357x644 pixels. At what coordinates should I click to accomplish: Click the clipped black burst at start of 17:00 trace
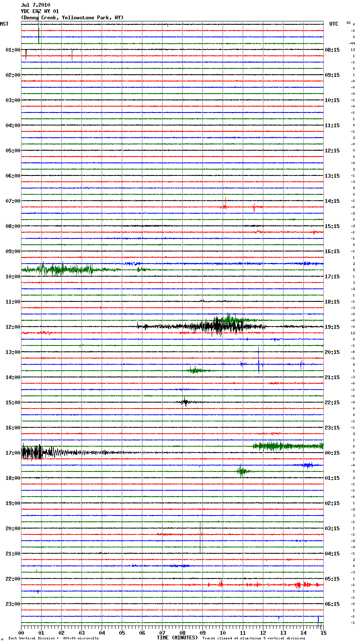click(32, 452)
